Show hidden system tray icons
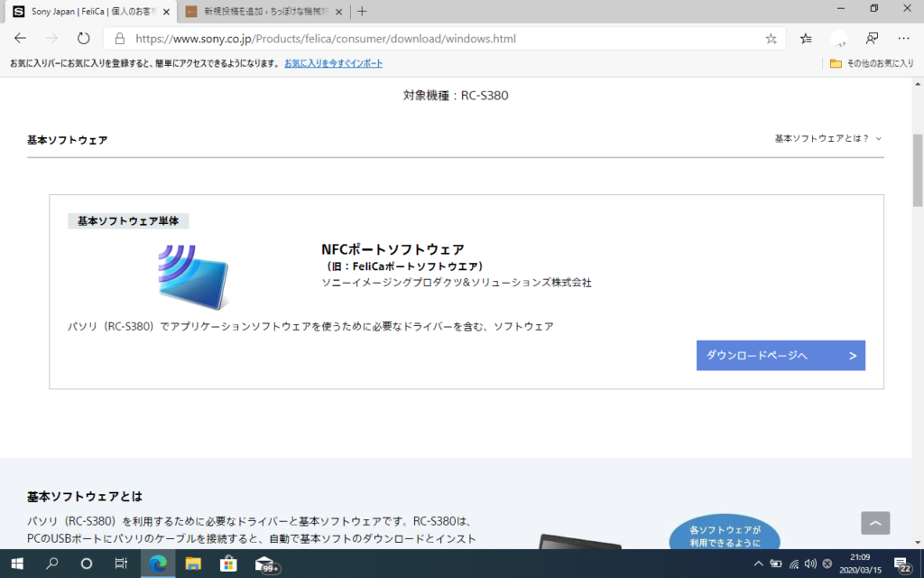This screenshot has height=578, width=924. coord(758,564)
